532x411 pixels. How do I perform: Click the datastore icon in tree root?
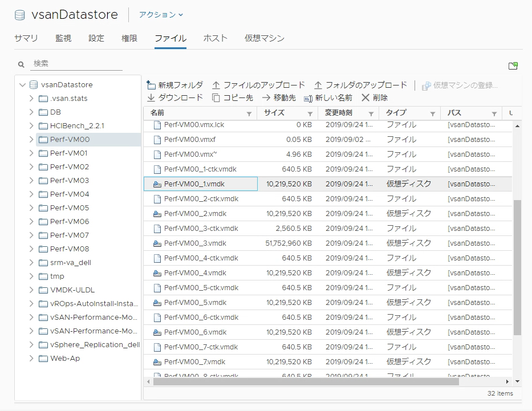coord(34,85)
